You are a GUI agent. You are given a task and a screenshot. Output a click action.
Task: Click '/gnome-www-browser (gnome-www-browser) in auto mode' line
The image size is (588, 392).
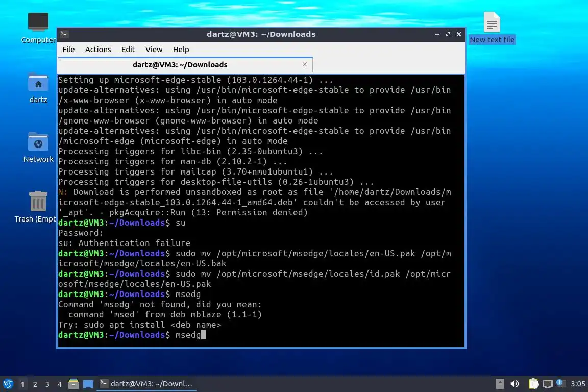click(188, 121)
